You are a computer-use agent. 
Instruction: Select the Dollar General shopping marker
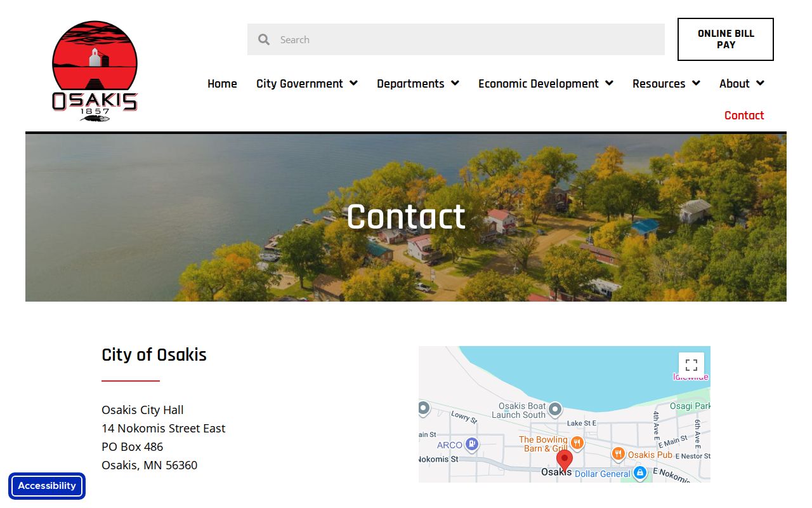(x=639, y=473)
